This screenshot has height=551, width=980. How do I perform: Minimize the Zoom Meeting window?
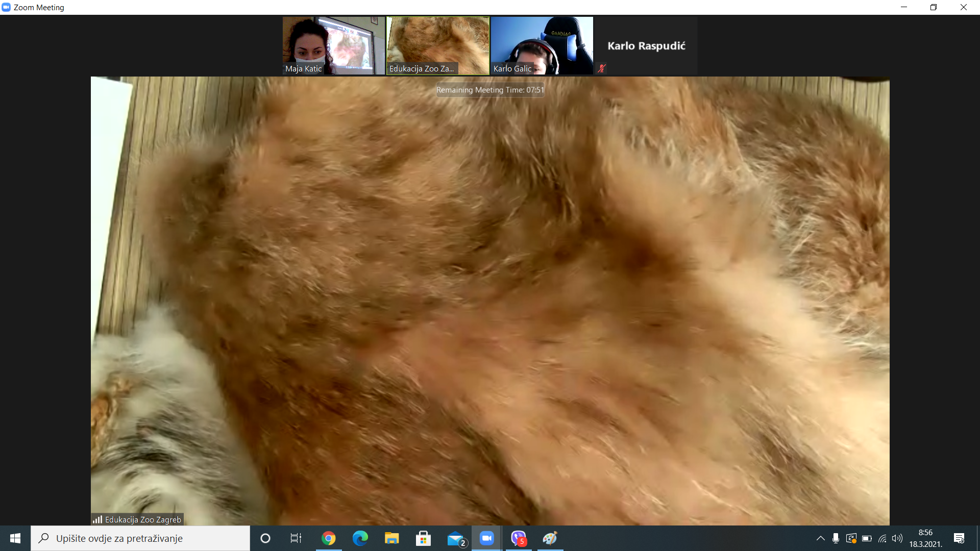(904, 7)
